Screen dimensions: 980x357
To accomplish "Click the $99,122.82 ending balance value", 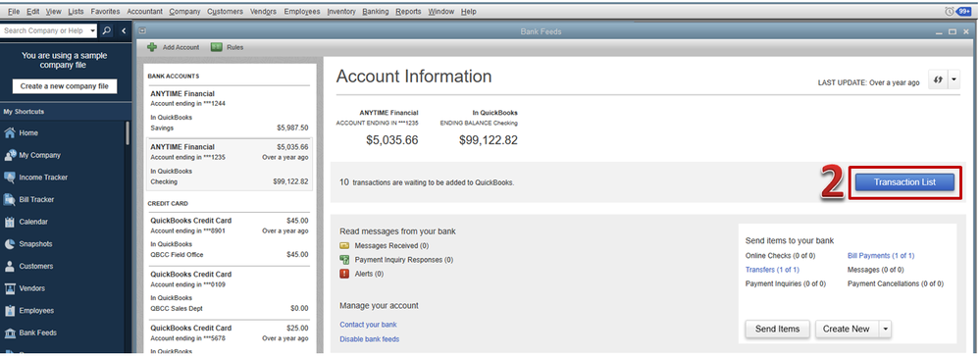I will (x=489, y=140).
